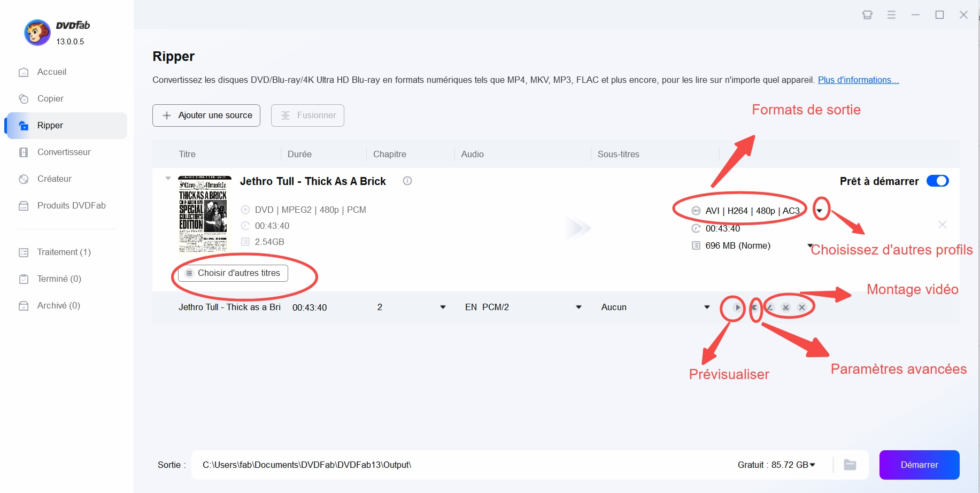
Task: Maximize the DVDFab window
Action: pos(939,15)
